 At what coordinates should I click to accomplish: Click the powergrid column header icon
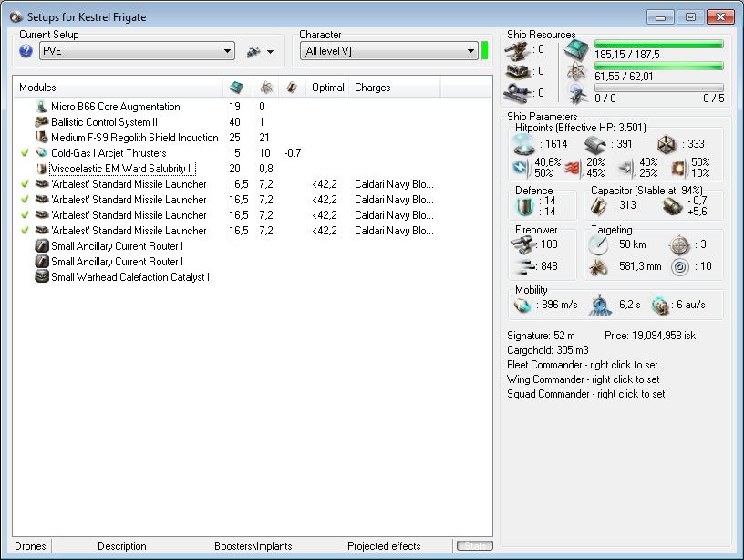(266, 88)
